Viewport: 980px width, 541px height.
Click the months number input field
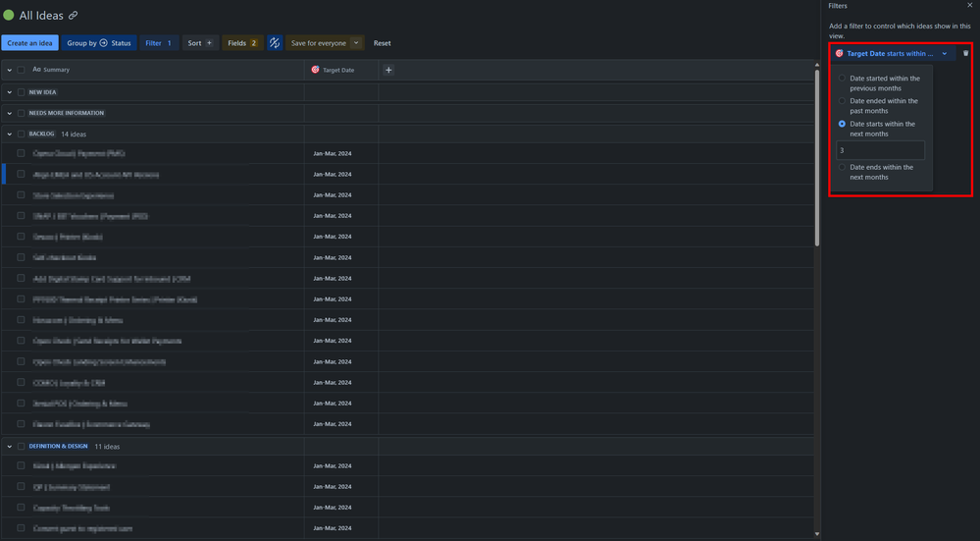point(881,150)
